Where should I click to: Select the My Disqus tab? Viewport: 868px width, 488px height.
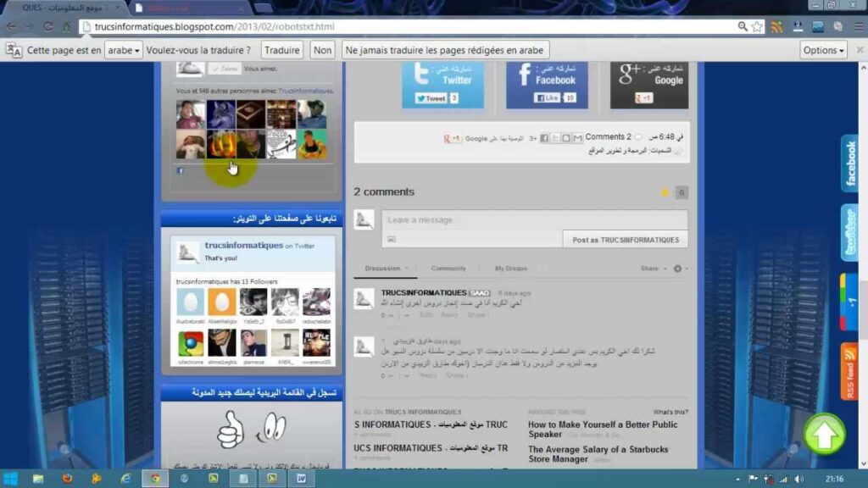click(510, 269)
